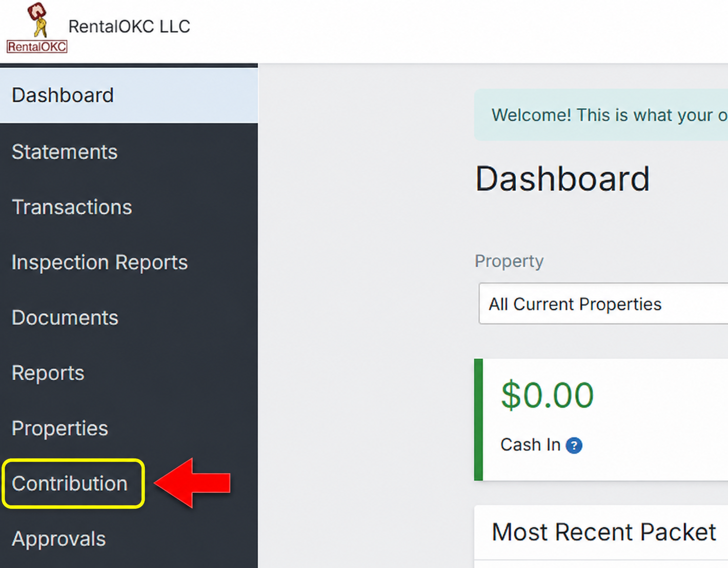Click the Dashboard page heading
This screenshot has width=728, height=568.
tap(562, 179)
